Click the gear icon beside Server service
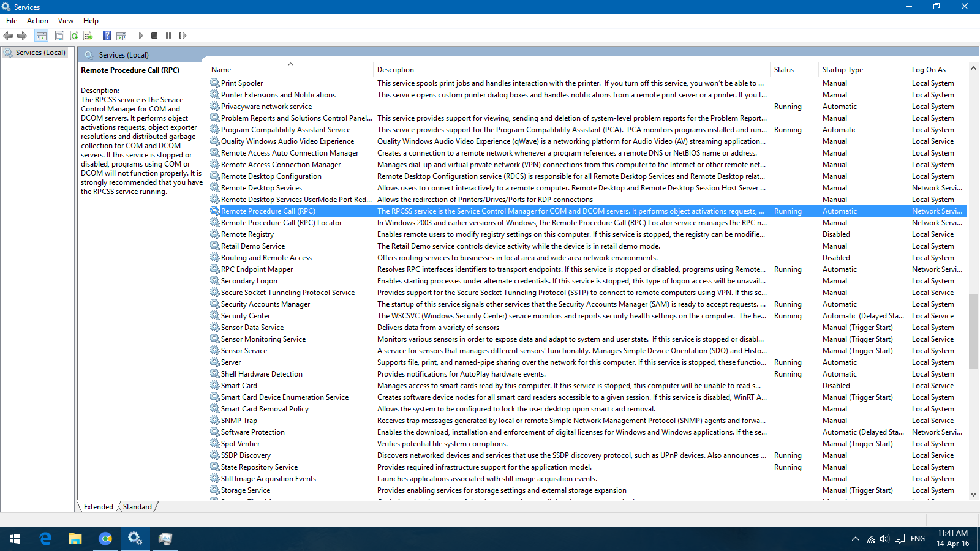Viewport: 980px width, 551px height. pyautogui.click(x=215, y=362)
